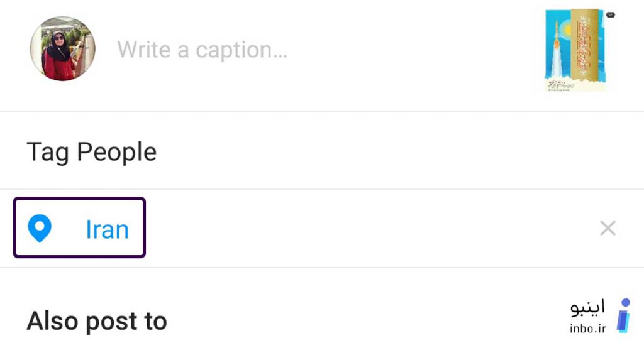
Task: Click the blue location pin icon
Action: (40, 229)
